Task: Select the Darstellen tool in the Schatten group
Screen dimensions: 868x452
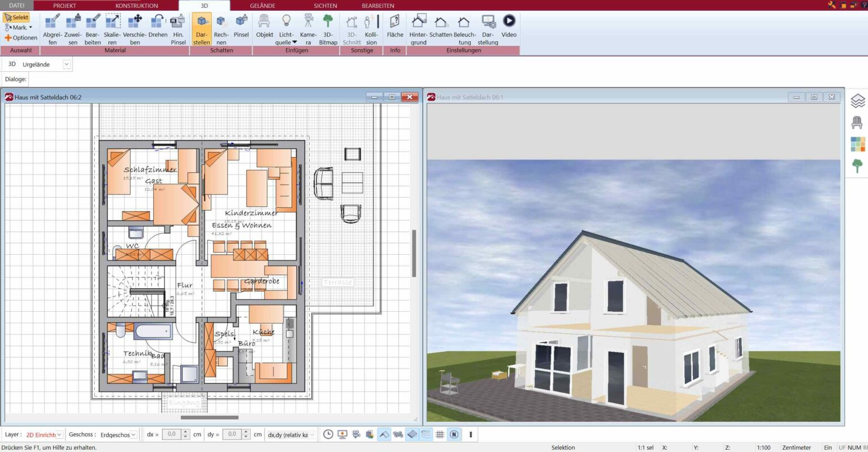Action: coord(201,28)
